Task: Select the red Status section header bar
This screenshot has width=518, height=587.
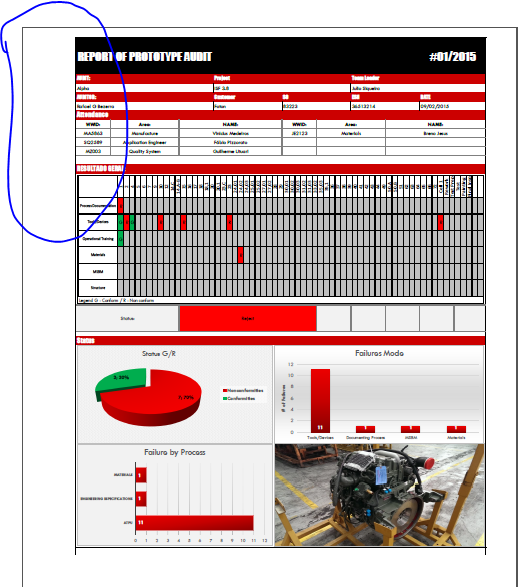Action: click(280, 340)
